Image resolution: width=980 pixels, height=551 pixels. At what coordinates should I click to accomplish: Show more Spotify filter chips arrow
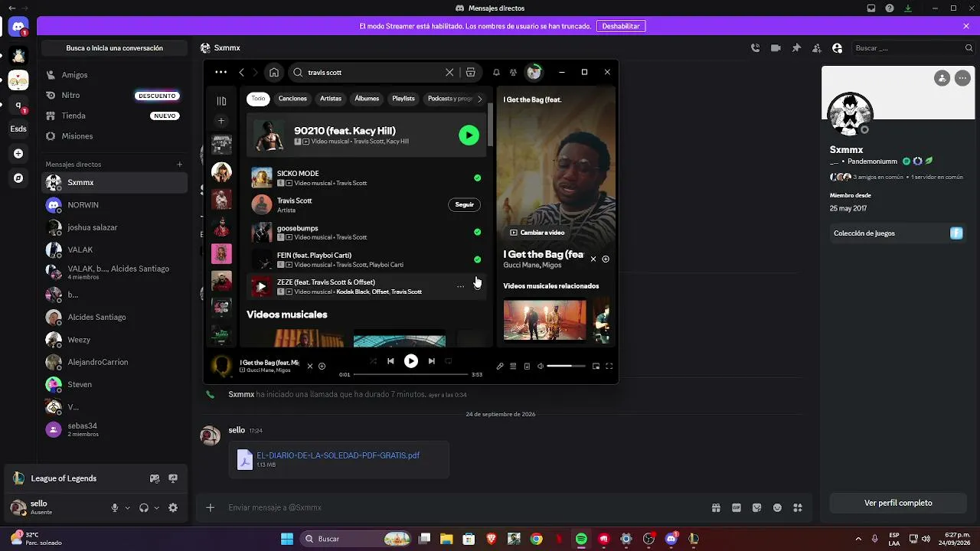click(x=480, y=99)
